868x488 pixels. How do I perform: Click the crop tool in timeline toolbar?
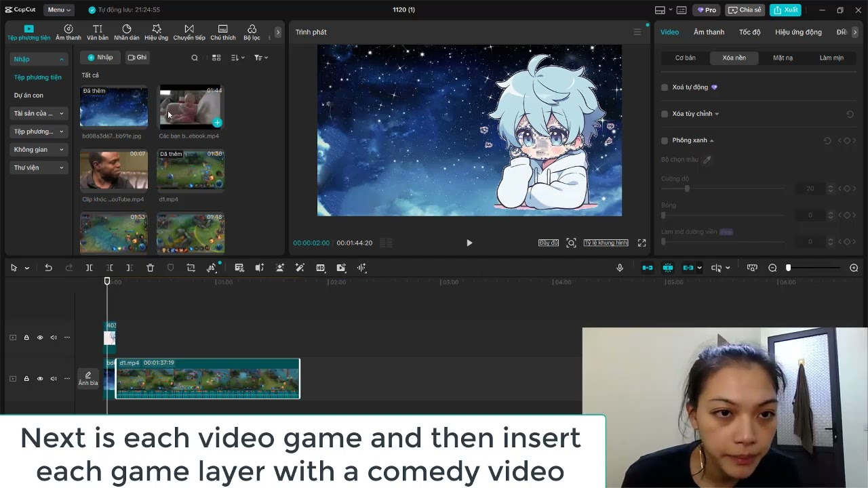point(191,268)
